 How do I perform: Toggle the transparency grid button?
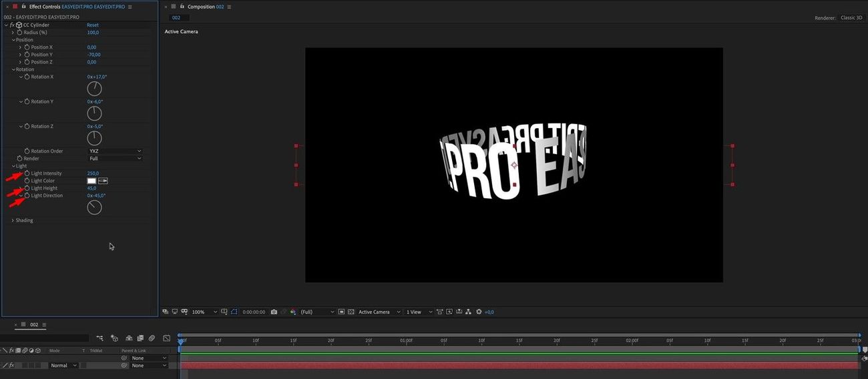(351, 312)
